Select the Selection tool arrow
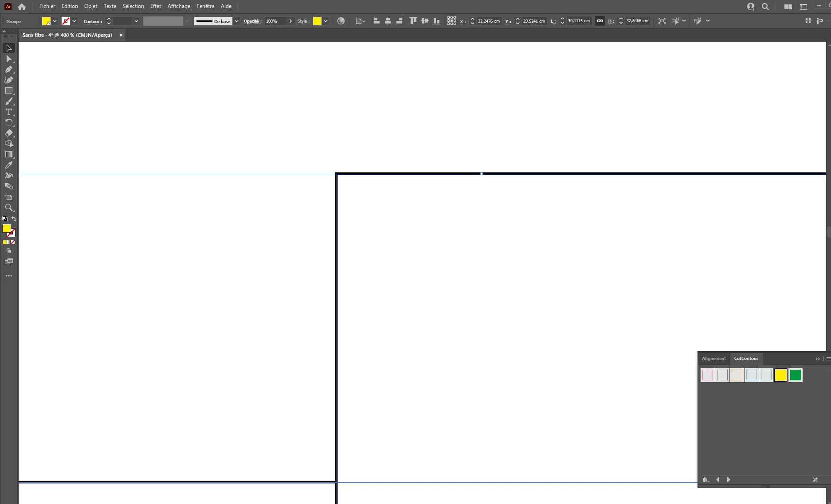 click(9, 48)
